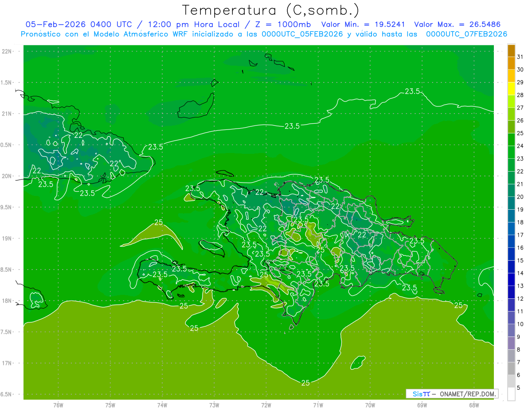The image size is (532, 411).
Task: Click the '70W' longitude axis label
Action: tap(370, 405)
